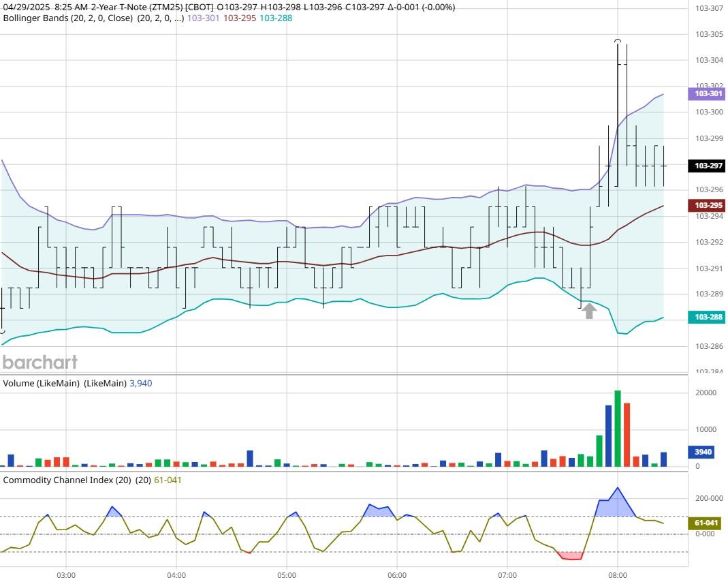Click the 103-305 price axis label
728x584 pixels.
708,34
